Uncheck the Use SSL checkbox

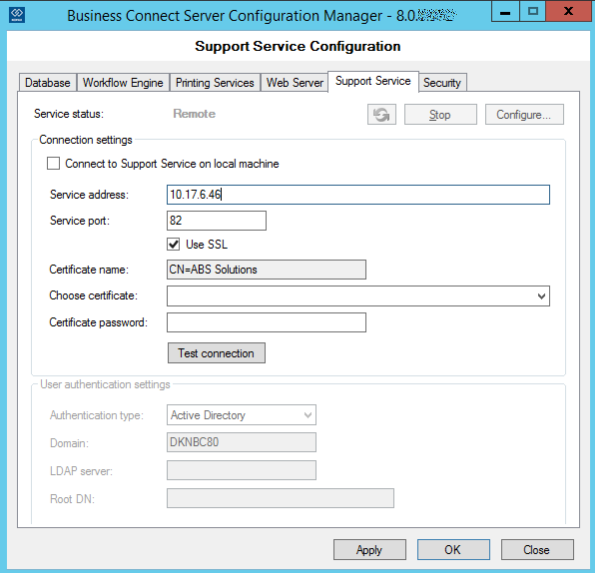173,244
